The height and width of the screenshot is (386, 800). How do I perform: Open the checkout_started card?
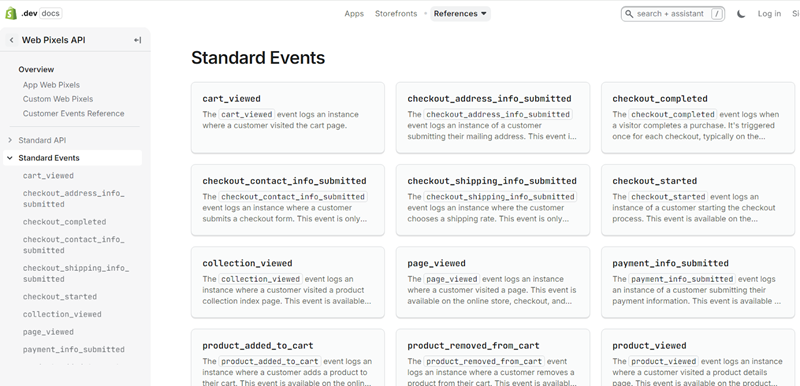tap(698, 200)
